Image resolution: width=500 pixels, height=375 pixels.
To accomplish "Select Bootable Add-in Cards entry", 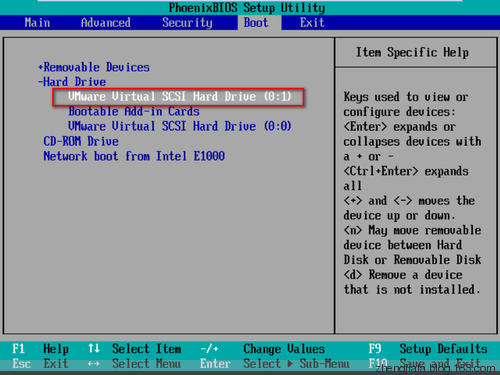I will [134, 111].
